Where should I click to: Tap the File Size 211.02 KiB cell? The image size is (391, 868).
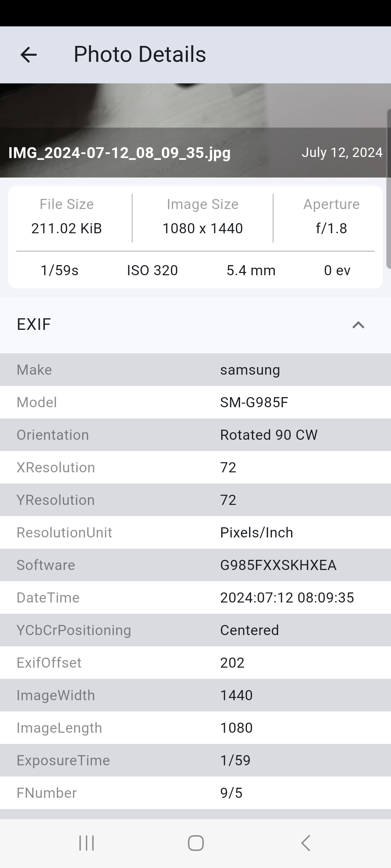[x=67, y=217]
